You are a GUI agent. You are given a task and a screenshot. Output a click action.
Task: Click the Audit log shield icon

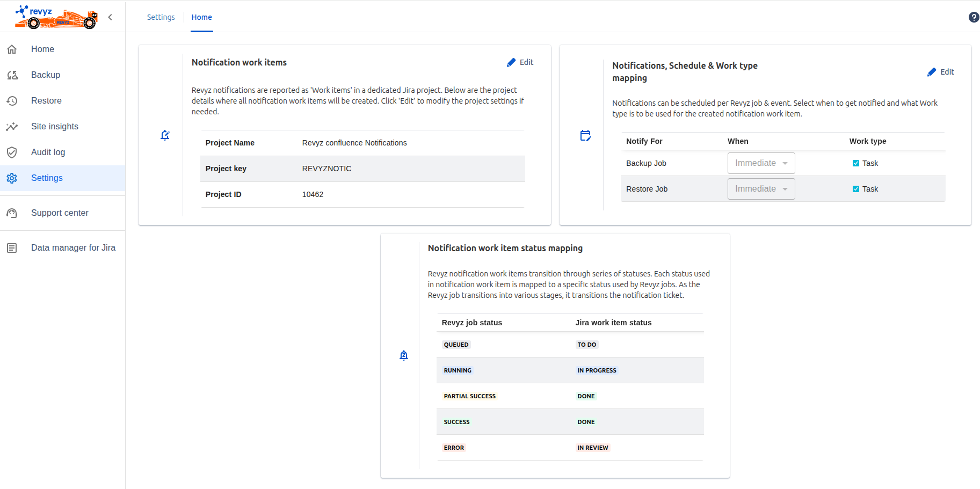[x=12, y=152]
